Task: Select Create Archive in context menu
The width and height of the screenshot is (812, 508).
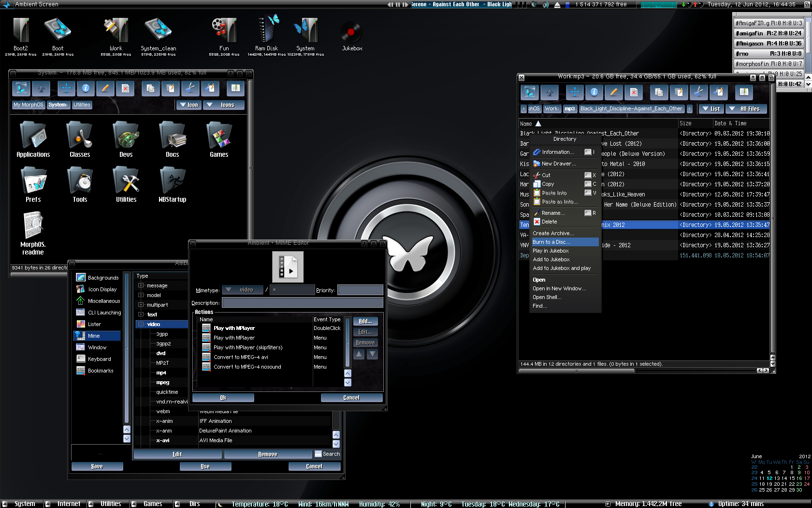Action: tap(553, 233)
